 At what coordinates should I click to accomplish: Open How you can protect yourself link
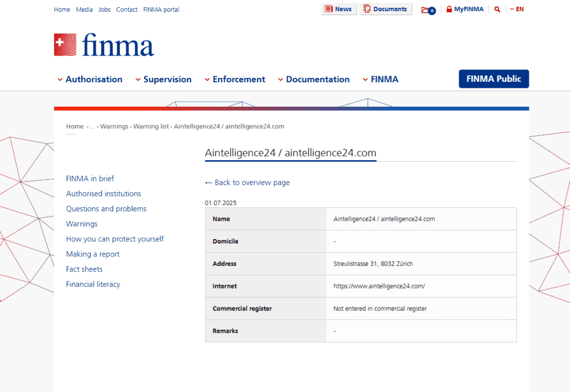coord(115,239)
